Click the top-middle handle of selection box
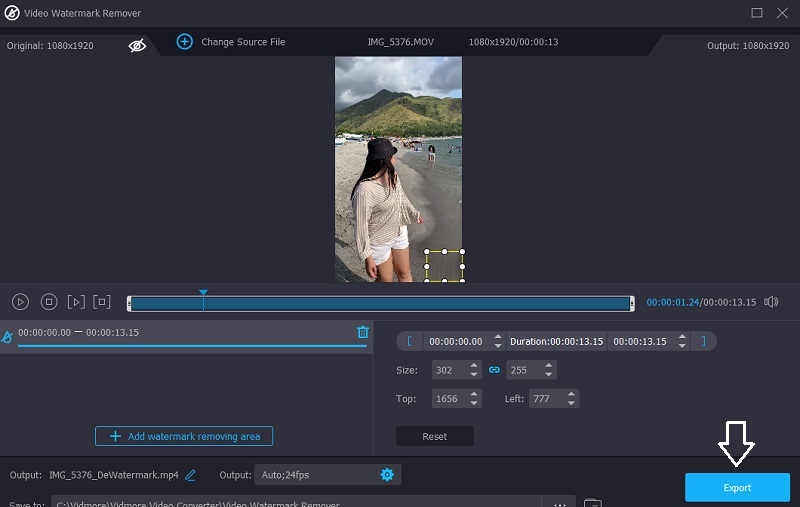The image size is (800, 507). (444, 251)
